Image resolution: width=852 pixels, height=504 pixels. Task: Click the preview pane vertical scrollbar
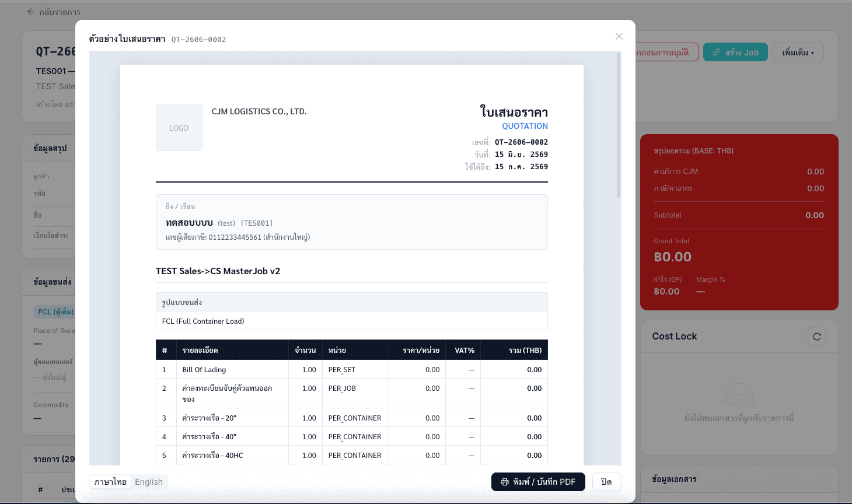click(619, 125)
